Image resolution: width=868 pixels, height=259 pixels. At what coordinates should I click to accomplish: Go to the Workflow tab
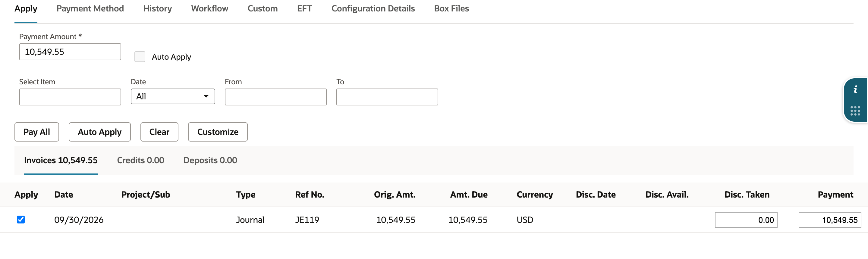click(209, 8)
